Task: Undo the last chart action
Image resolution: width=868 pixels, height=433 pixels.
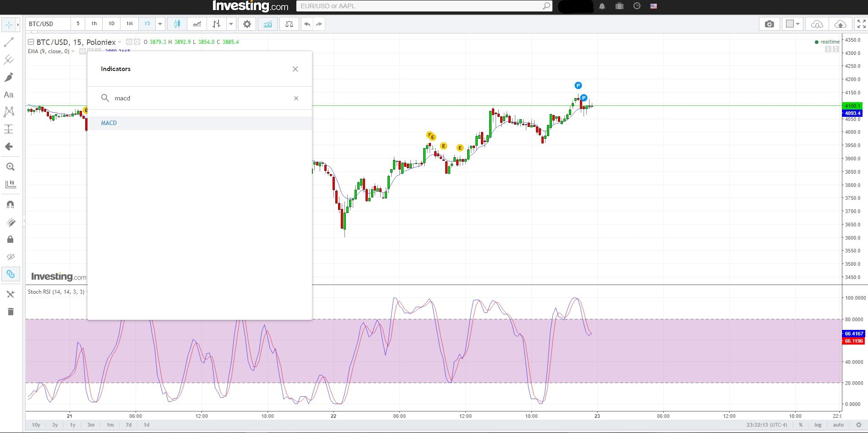Action: click(x=307, y=24)
